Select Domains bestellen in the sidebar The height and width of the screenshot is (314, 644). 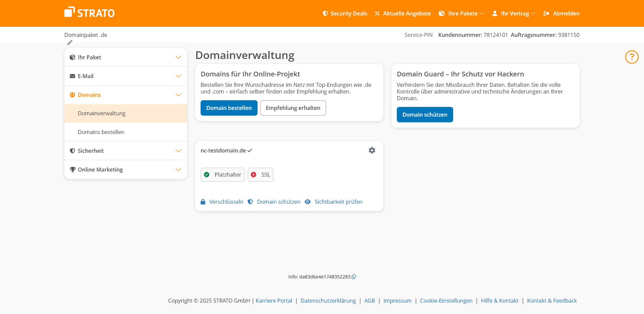point(126,132)
